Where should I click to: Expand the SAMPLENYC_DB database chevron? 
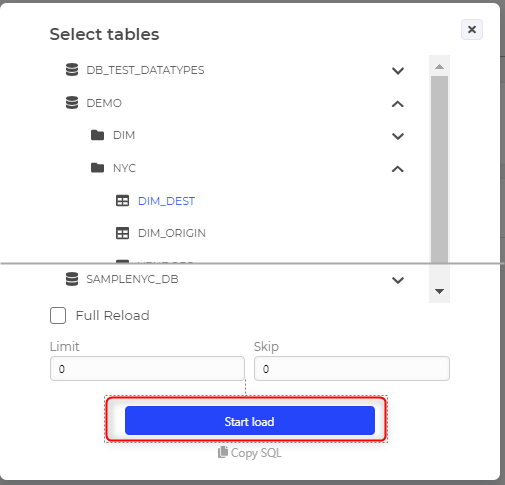point(398,280)
